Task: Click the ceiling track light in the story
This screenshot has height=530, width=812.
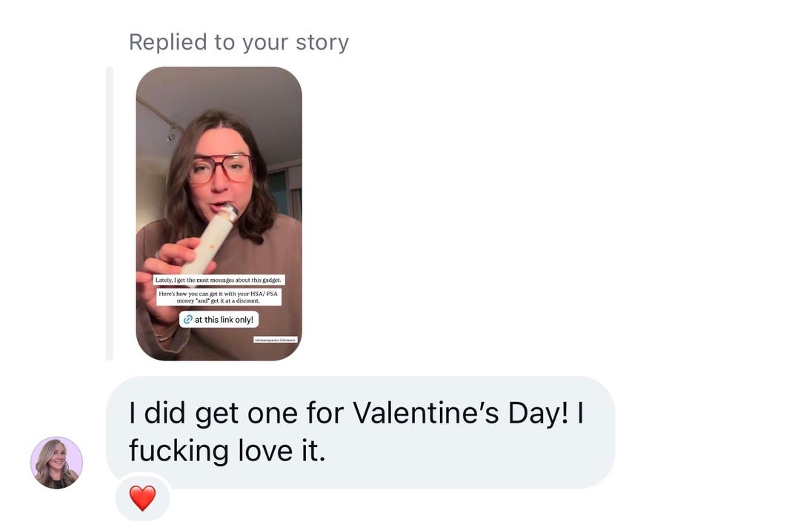Action: (171, 132)
